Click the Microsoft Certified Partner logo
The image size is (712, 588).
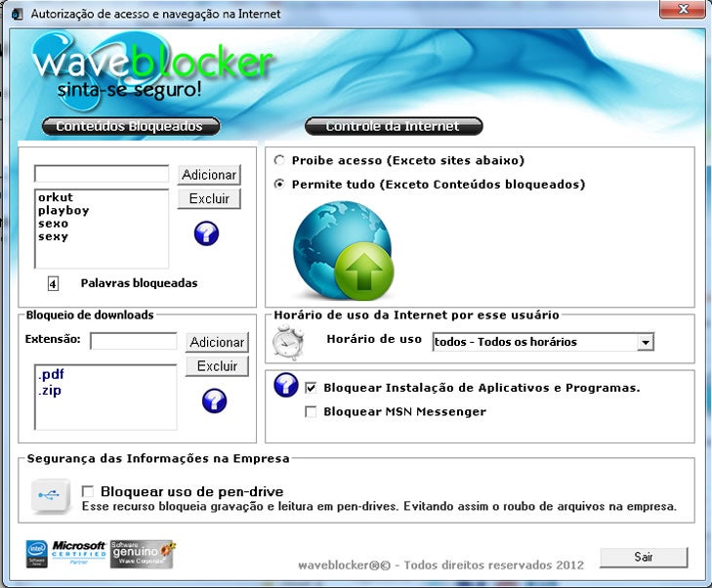(x=78, y=552)
